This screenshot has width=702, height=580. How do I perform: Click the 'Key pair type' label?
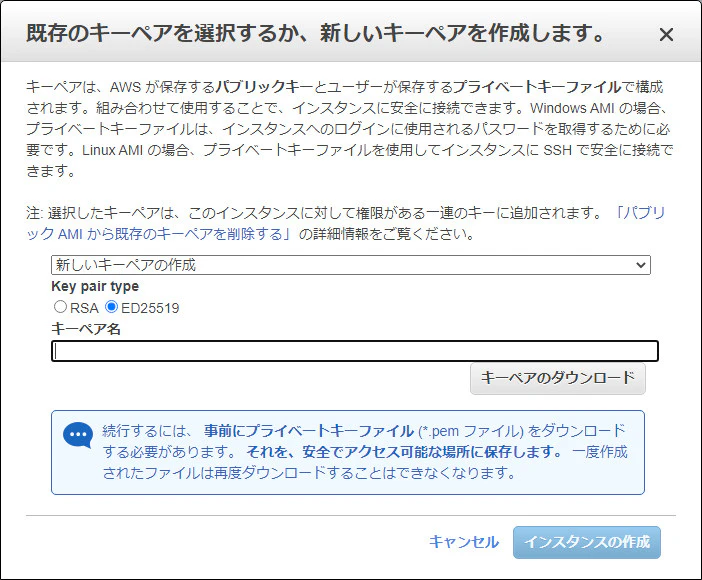95,286
